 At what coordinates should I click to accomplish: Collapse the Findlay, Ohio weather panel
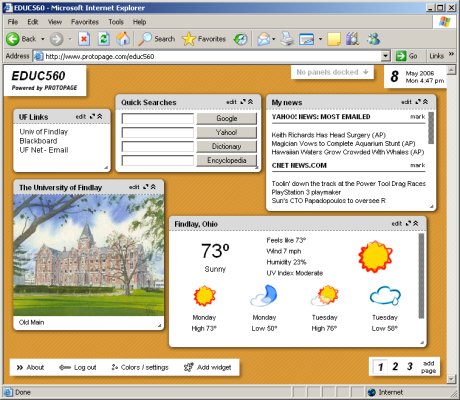click(415, 223)
